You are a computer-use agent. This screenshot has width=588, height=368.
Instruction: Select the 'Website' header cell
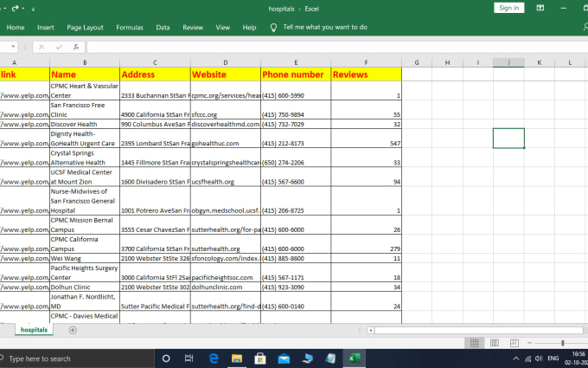(226, 74)
